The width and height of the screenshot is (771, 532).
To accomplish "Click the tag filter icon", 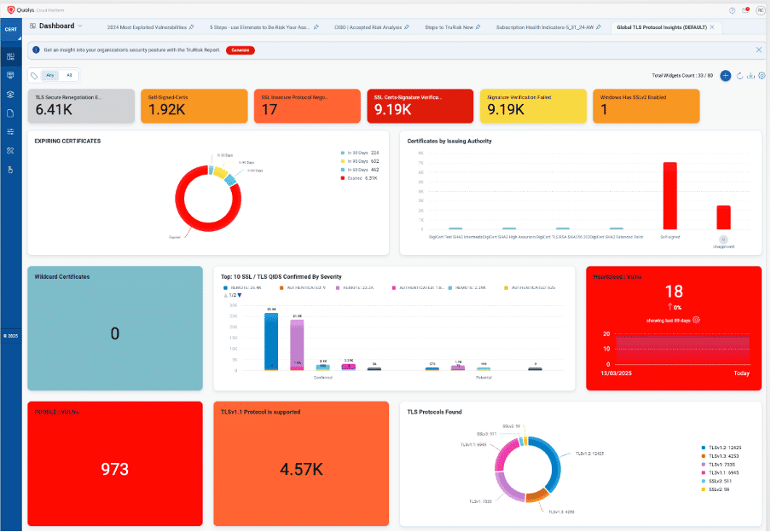I will click(x=34, y=76).
